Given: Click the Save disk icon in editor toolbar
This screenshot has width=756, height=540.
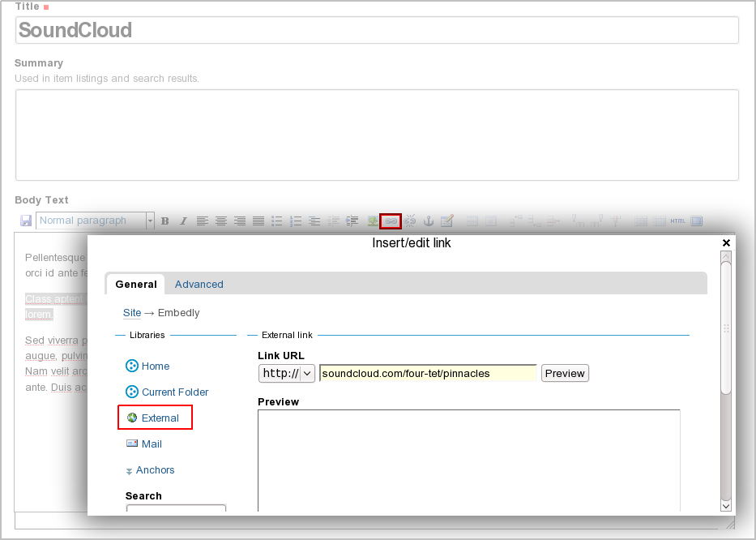Looking at the screenshot, I should pyautogui.click(x=26, y=221).
